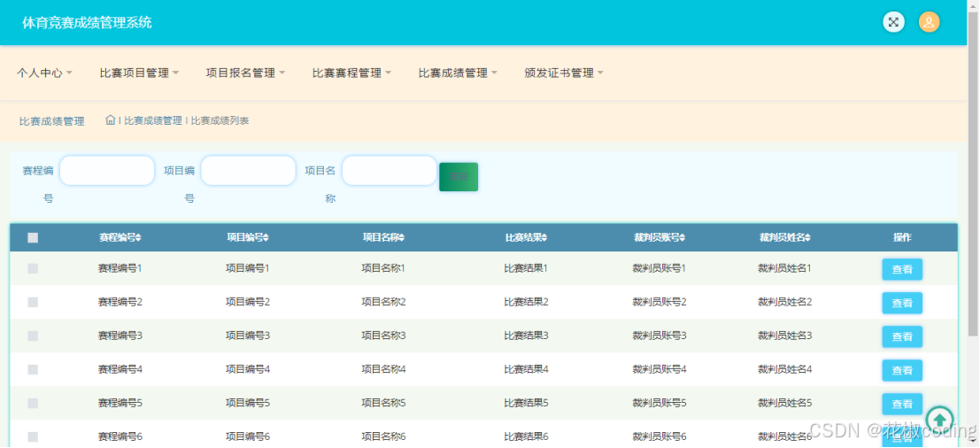Click the 比赛成绩管理 breadcrumb link
The width and height of the screenshot is (980, 448).
click(x=153, y=120)
